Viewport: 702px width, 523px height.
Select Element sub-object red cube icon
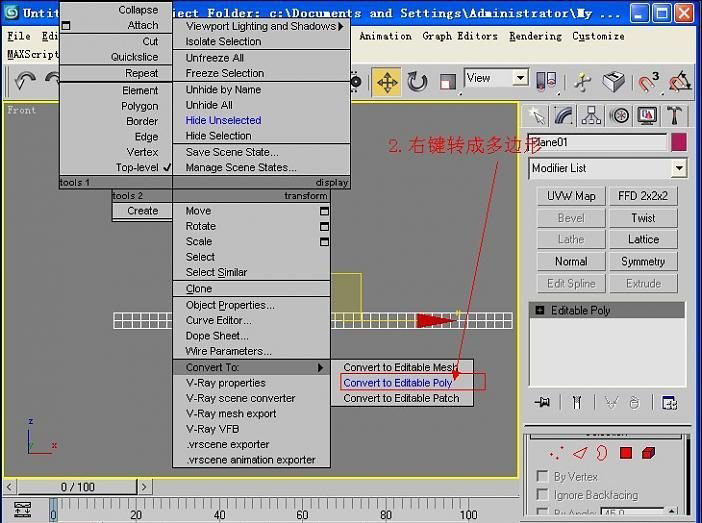pos(648,453)
